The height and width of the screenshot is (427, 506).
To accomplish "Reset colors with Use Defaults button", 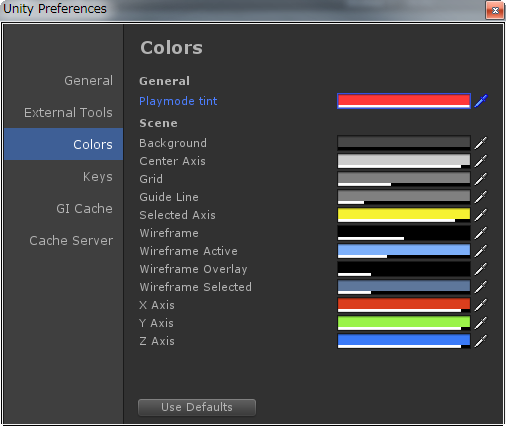I will (x=197, y=407).
